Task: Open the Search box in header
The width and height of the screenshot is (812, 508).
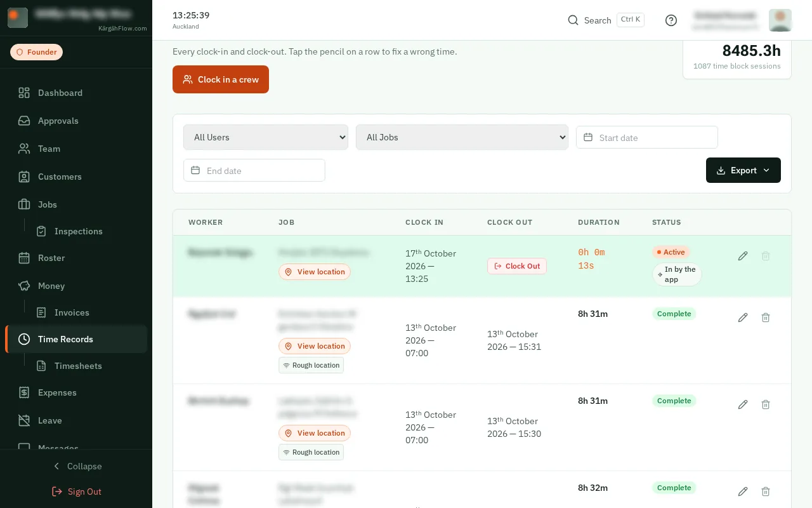Action: pos(606,20)
